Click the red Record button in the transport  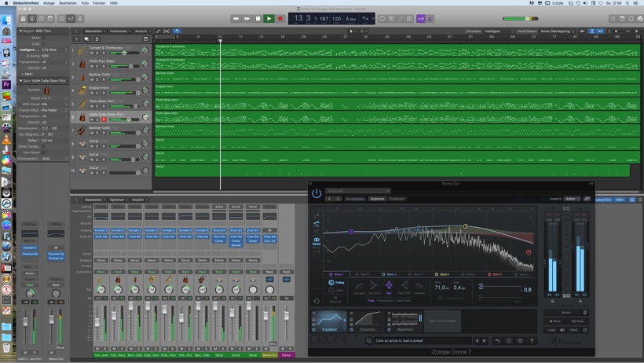pos(280,18)
